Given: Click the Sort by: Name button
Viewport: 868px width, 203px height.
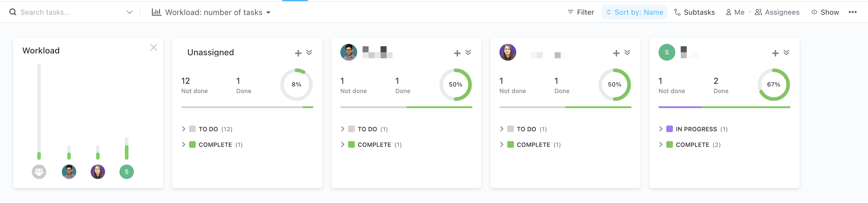Looking at the screenshot, I should 634,12.
